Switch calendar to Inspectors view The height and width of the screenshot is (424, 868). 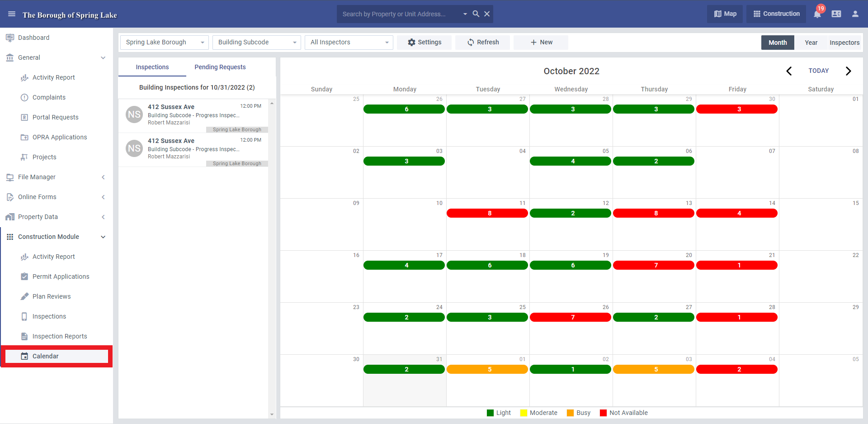pyautogui.click(x=844, y=43)
